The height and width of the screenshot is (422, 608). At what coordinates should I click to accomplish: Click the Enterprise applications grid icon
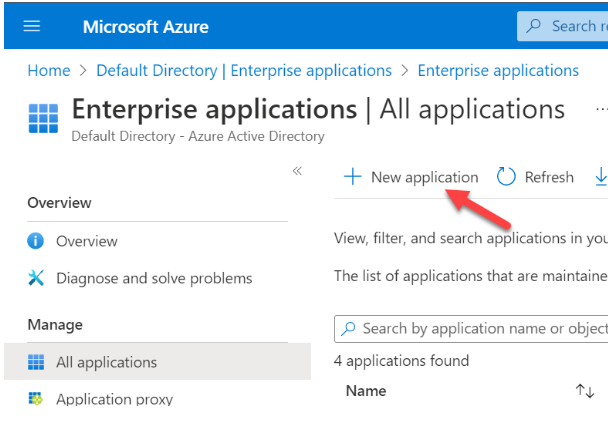(x=43, y=118)
